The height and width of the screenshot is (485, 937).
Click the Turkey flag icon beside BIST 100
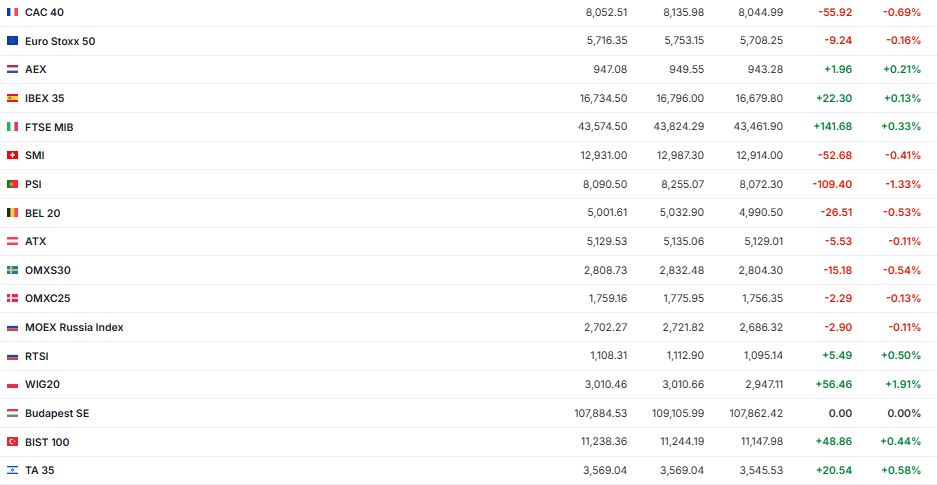12,442
